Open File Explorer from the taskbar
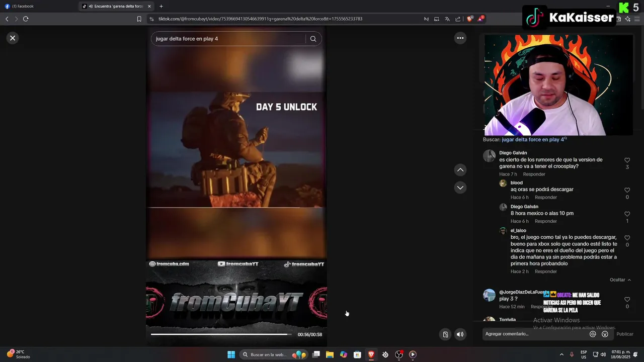 [330, 354]
